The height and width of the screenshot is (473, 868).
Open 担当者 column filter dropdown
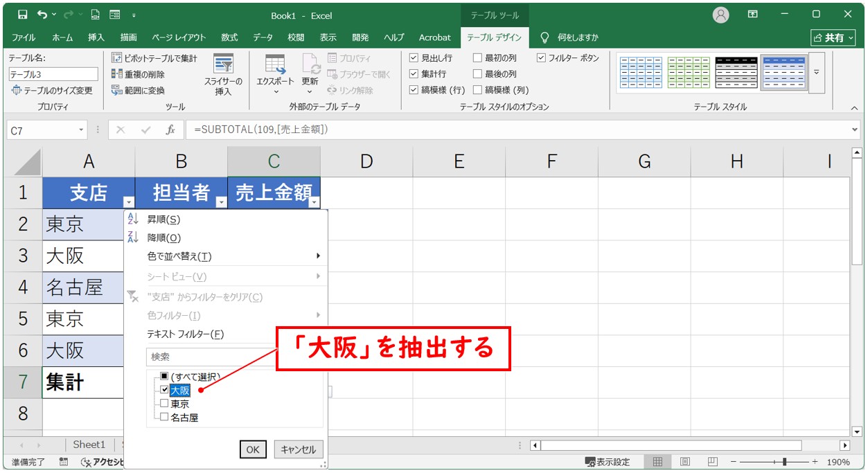click(x=221, y=202)
